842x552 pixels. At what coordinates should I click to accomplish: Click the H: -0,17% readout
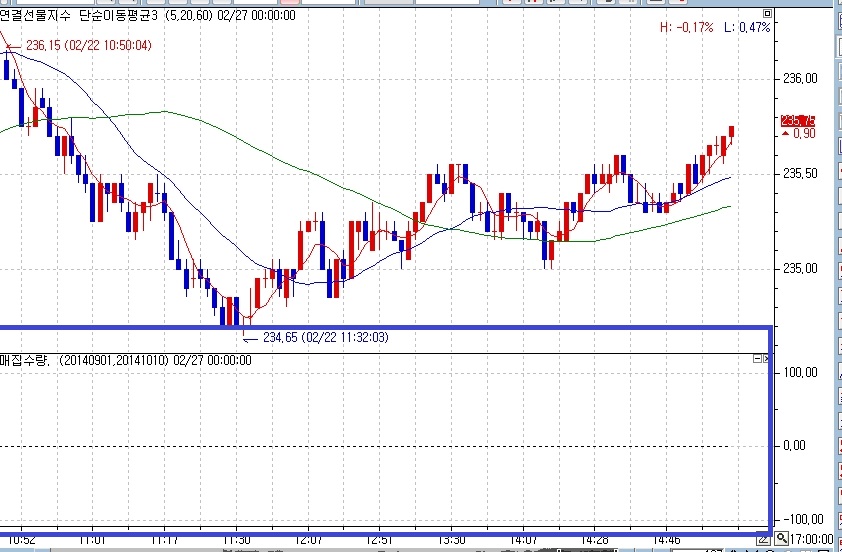686,27
